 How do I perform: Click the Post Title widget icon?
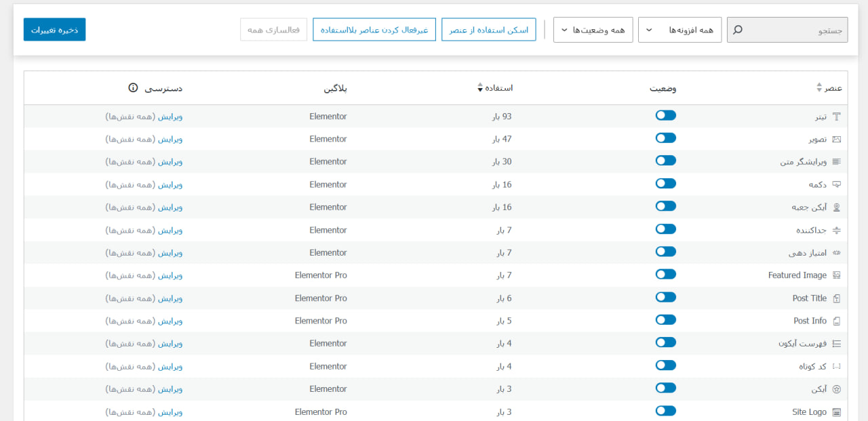coord(837,298)
